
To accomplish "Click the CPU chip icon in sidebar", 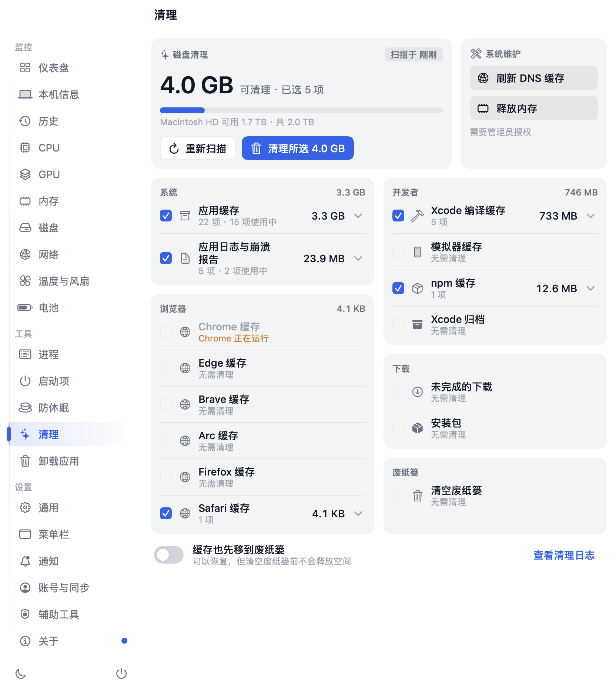I will [x=25, y=148].
